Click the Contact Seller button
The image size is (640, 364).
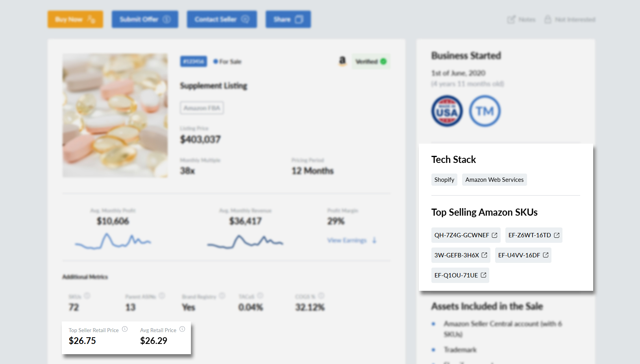[x=222, y=19]
